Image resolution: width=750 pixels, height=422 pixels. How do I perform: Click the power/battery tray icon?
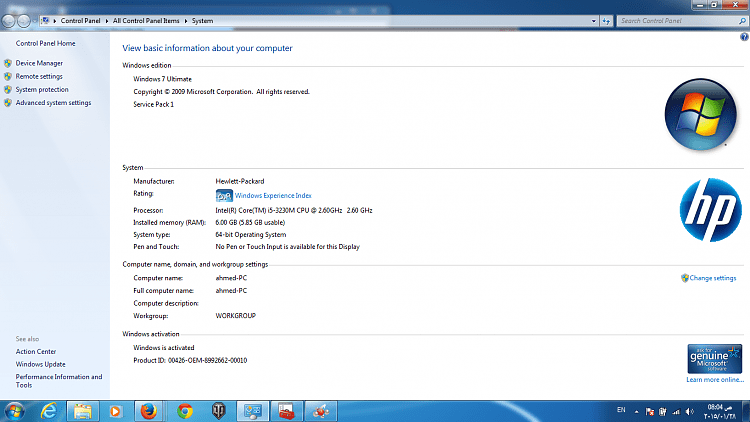(x=662, y=411)
